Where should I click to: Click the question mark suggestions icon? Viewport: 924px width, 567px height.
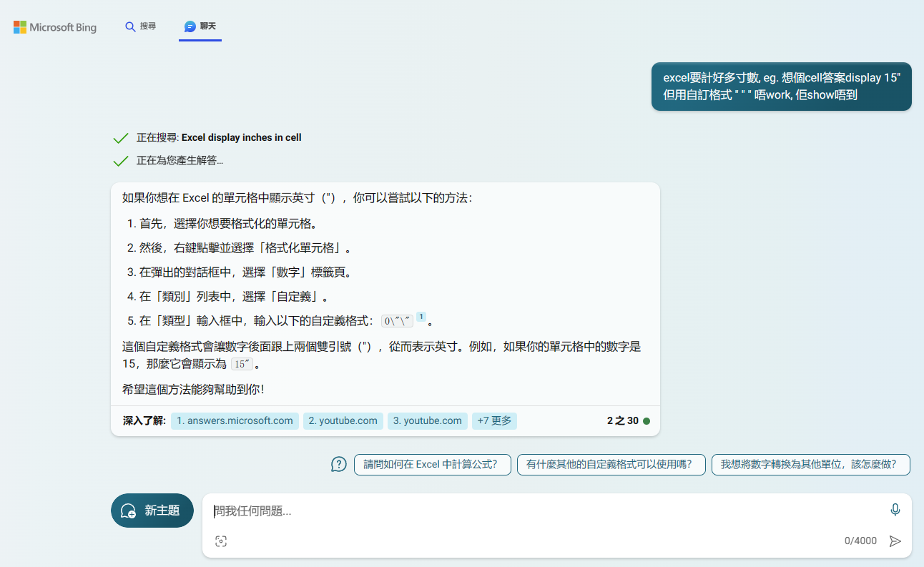[339, 465]
